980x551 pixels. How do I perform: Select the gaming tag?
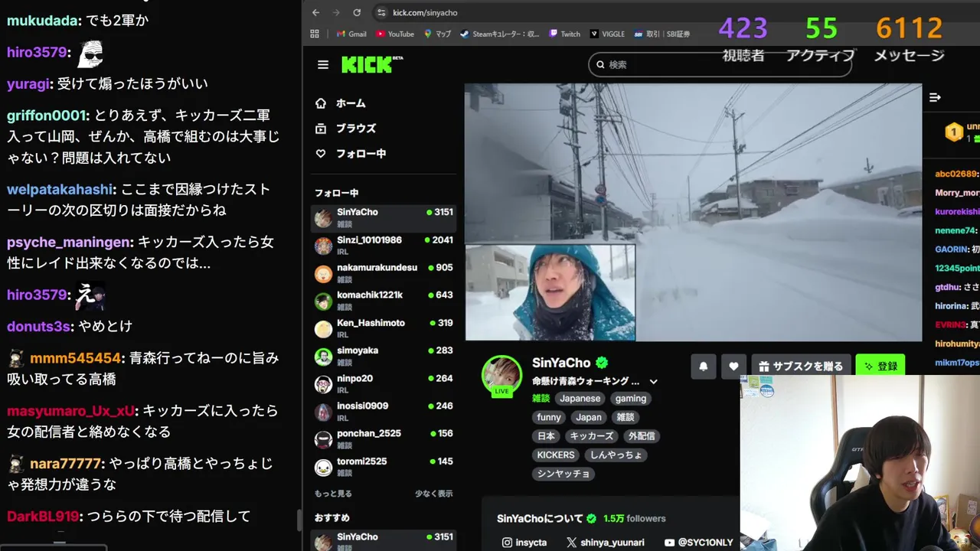(x=631, y=399)
